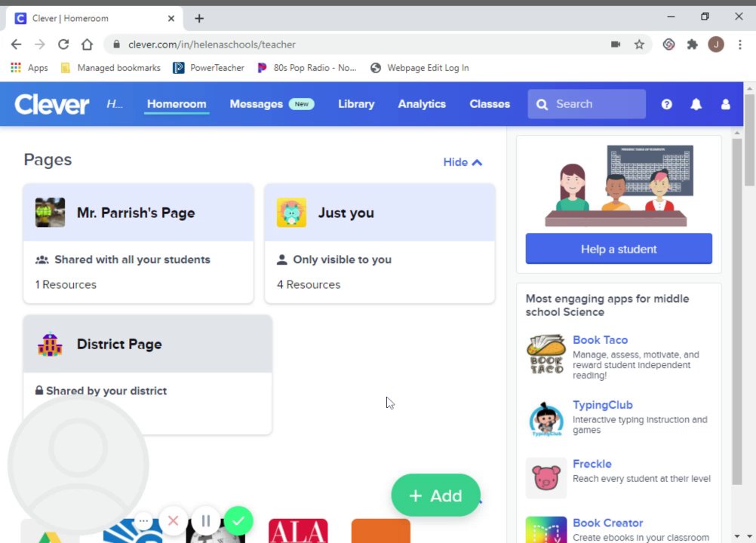Open the recorder three-dots options

click(143, 521)
